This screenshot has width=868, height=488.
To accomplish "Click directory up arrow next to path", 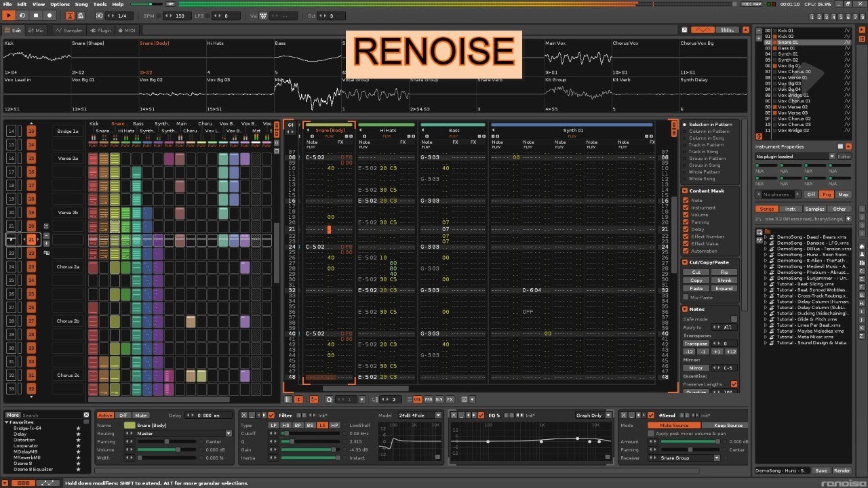I will (848, 219).
